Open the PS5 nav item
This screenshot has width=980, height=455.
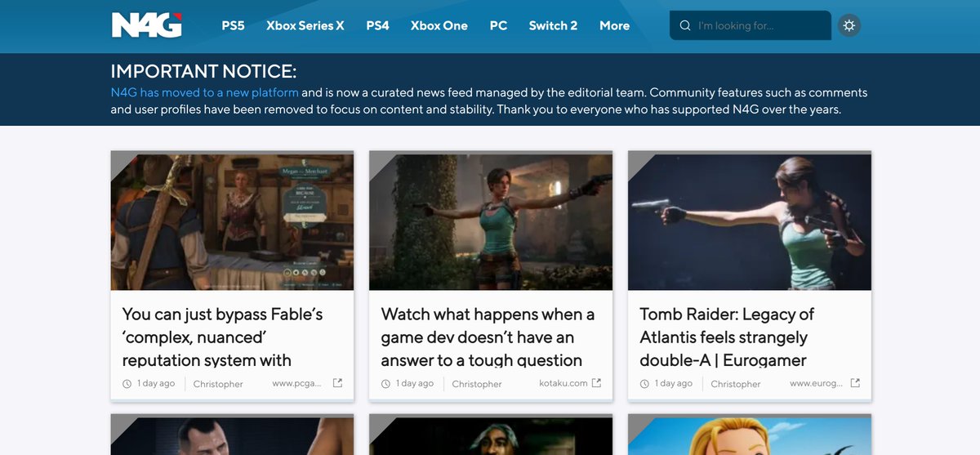[x=233, y=25]
